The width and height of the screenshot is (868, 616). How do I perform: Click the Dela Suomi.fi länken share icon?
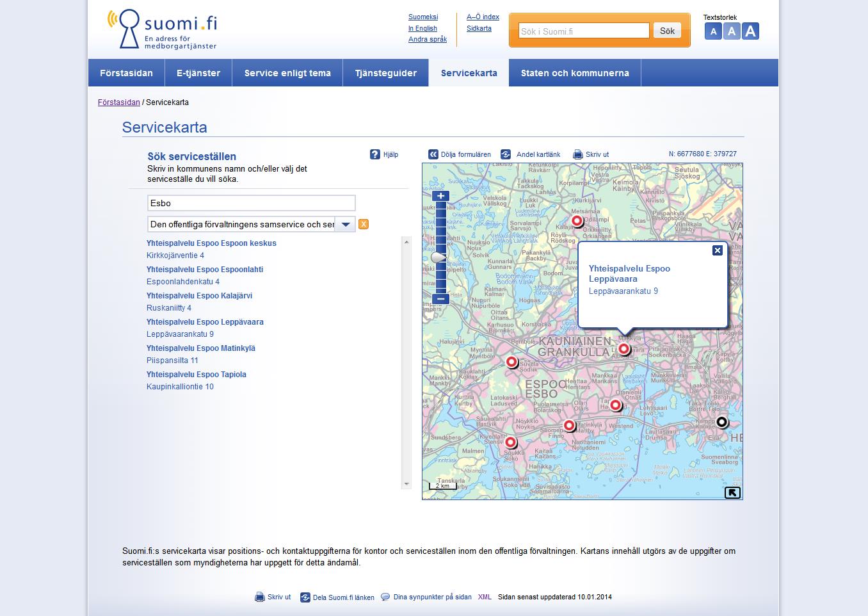305,597
